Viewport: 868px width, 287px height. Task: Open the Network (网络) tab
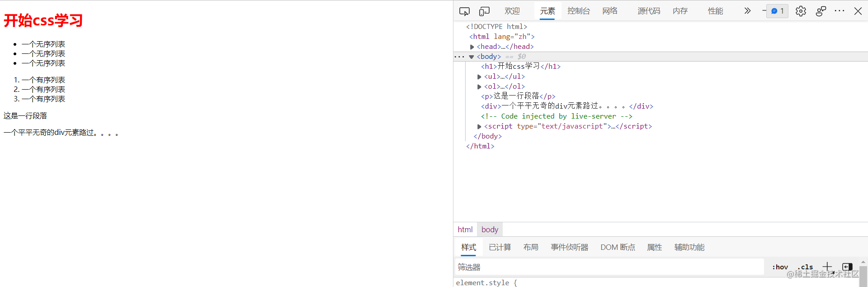[610, 11]
